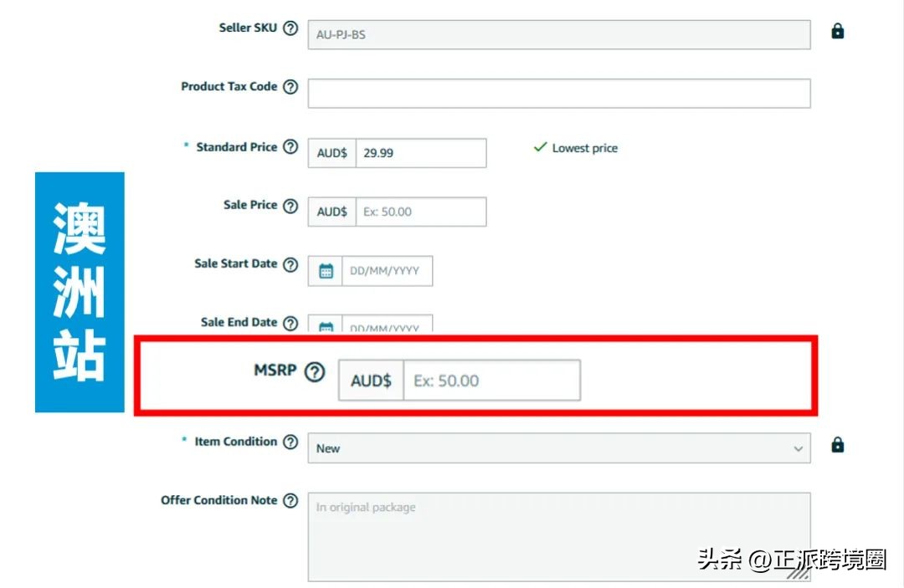
Task: Click the Sale Price label
Action: tap(250, 205)
